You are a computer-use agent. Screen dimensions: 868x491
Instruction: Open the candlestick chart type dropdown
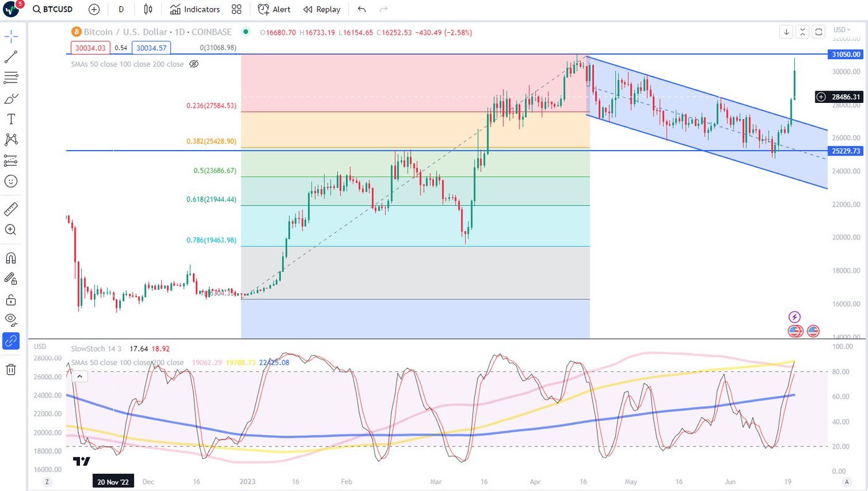(148, 9)
